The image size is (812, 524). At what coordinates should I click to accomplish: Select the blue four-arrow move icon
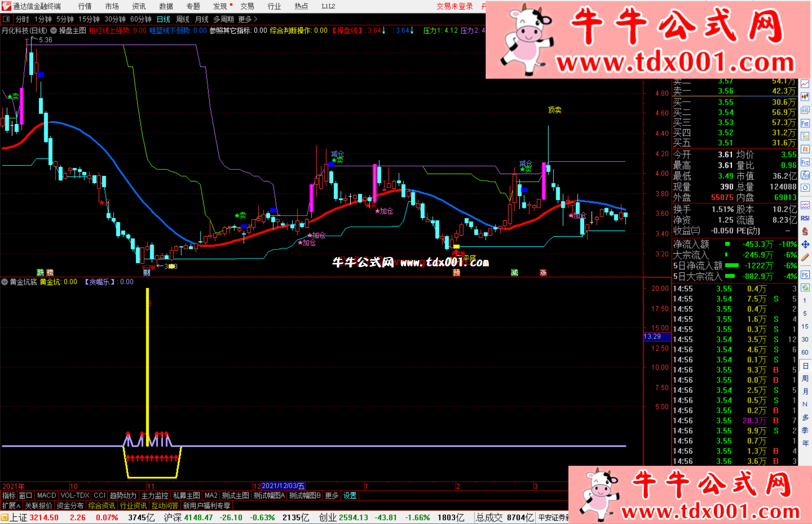coord(805,245)
